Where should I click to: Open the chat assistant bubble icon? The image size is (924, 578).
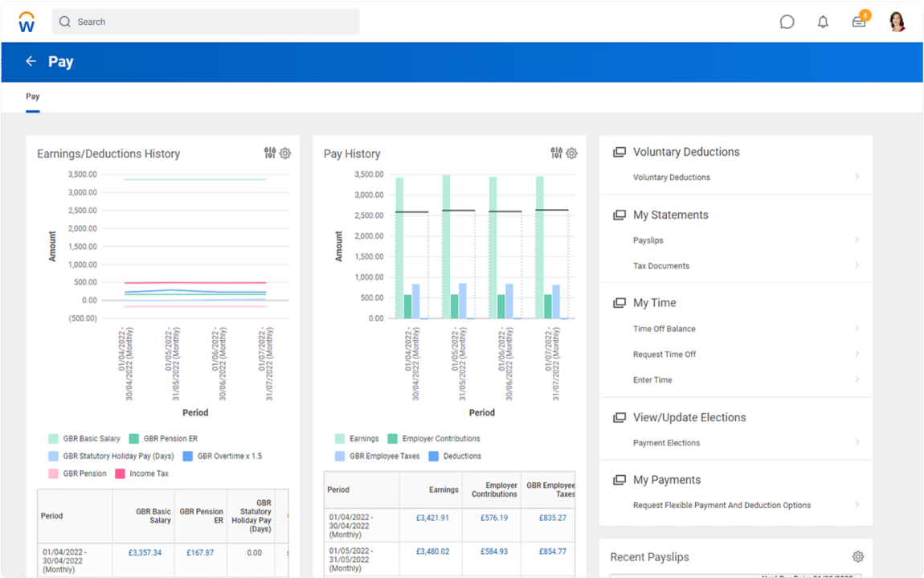(787, 23)
